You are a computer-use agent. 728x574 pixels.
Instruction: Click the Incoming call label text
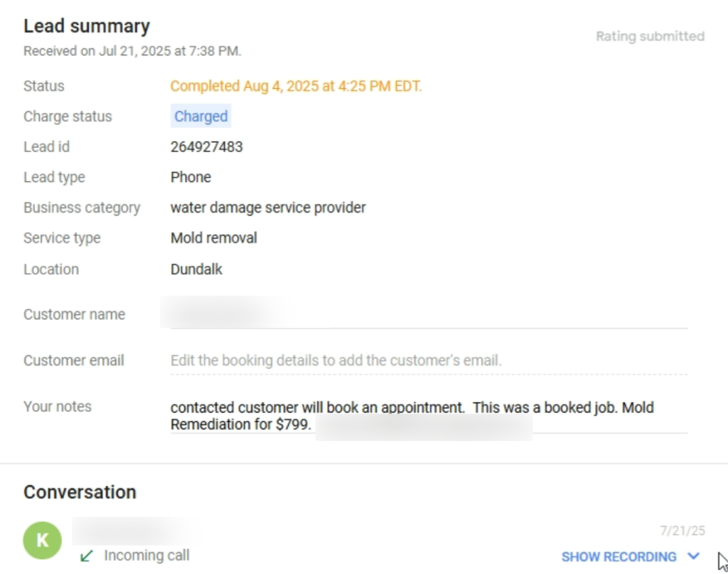146,556
